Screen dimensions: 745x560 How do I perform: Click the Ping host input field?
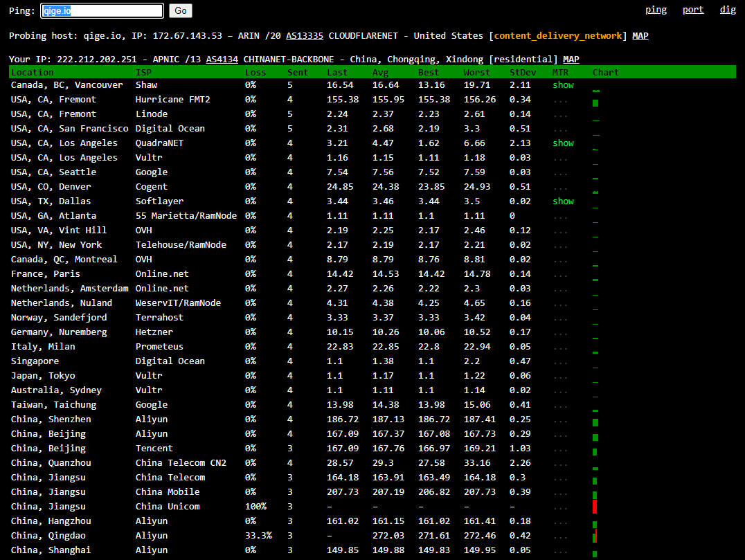pos(102,10)
